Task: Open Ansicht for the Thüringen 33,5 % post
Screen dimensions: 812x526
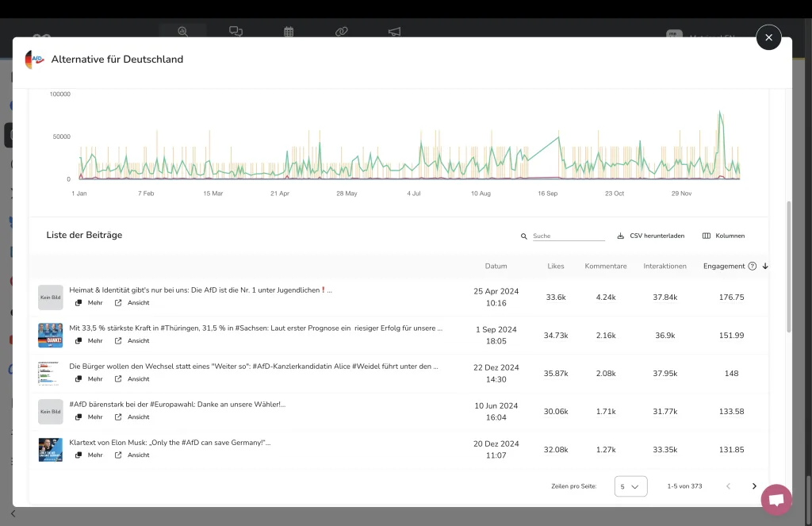Action: point(132,340)
